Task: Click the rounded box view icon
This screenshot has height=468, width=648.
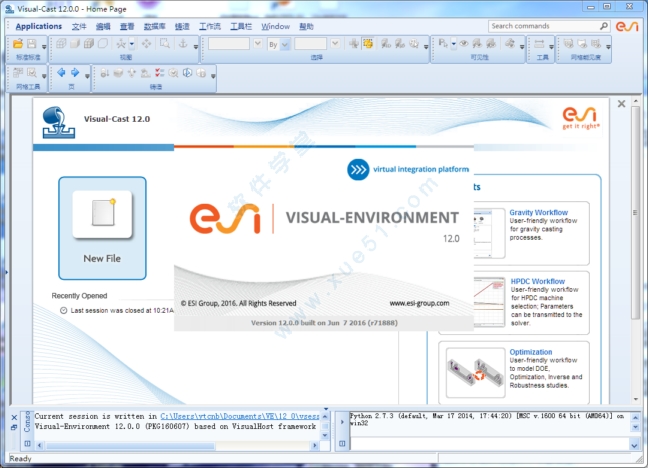Action: tap(103, 43)
